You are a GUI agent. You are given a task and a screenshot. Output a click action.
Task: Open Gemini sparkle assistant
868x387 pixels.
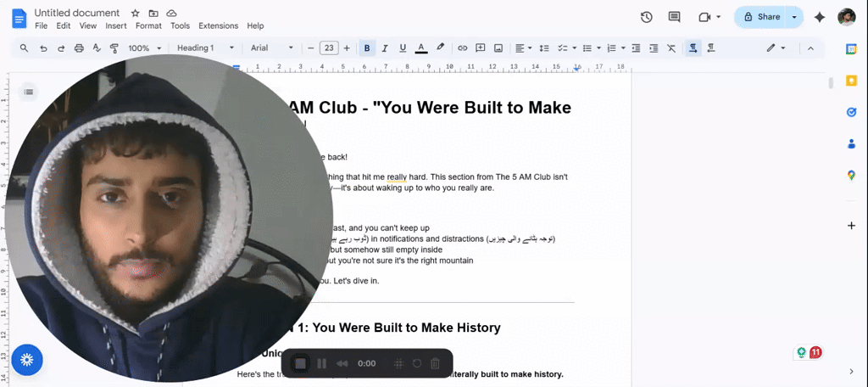point(820,17)
